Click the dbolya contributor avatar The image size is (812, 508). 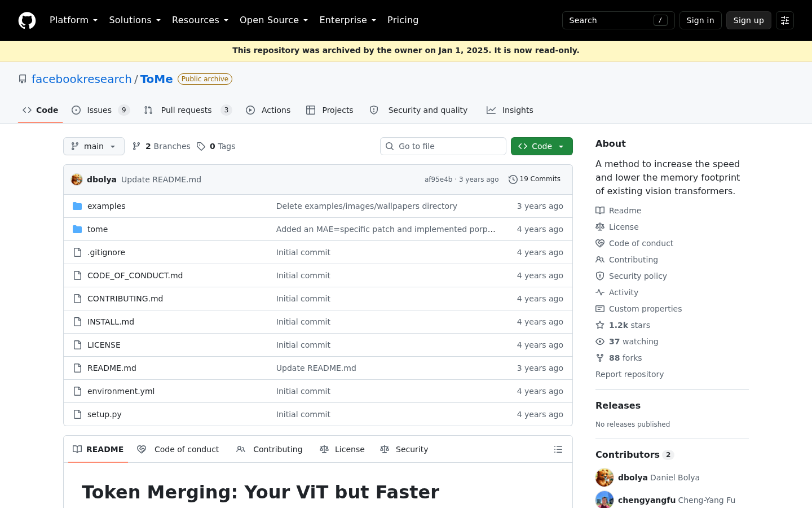604,478
